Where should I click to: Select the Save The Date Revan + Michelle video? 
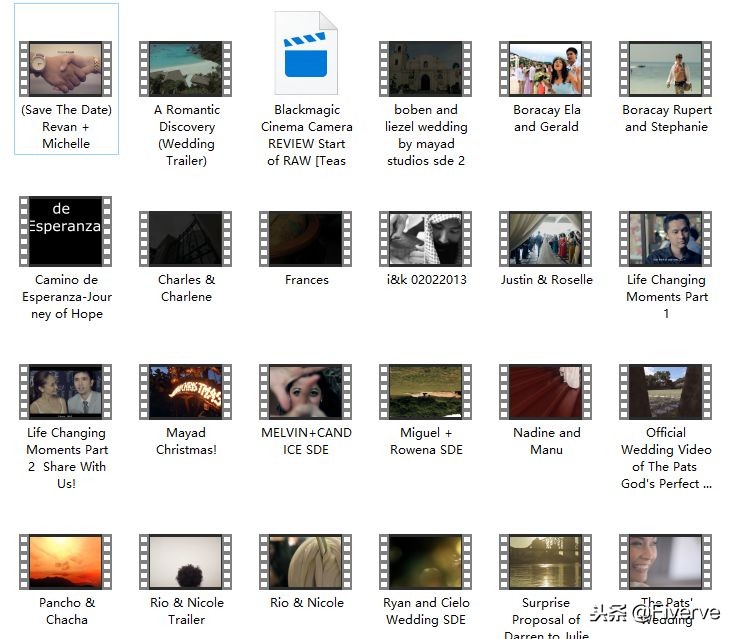(66, 69)
